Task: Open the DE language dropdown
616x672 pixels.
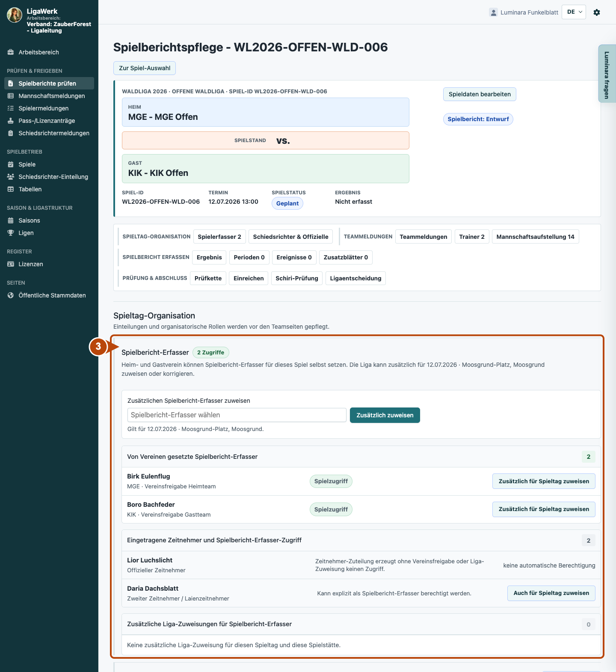Action: click(x=574, y=12)
